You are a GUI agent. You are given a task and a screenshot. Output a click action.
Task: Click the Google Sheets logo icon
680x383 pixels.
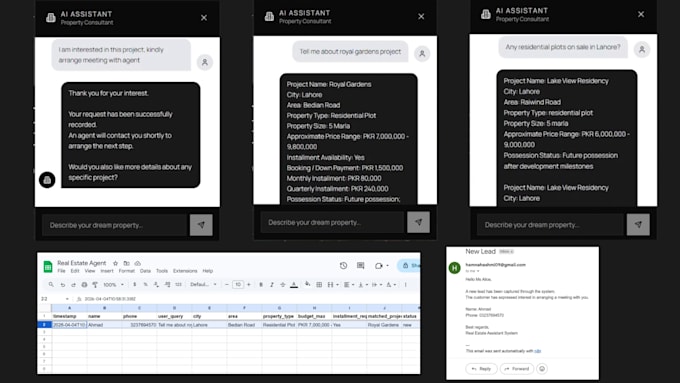pos(48,266)
